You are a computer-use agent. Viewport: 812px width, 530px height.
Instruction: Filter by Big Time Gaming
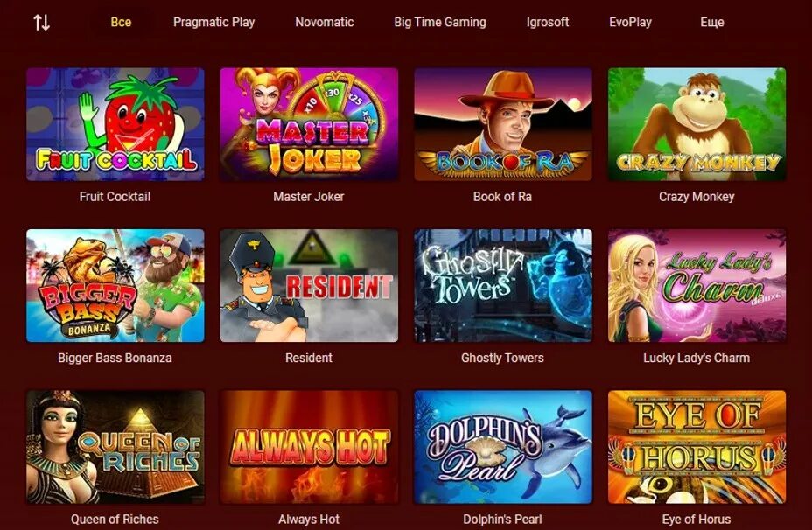[440, 22]
